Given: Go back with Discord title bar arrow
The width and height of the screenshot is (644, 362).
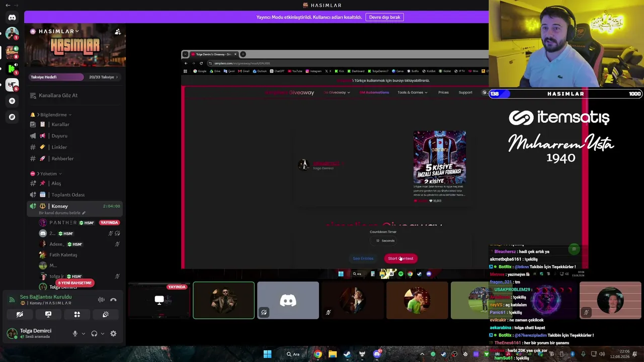Looking at the screenshot, I should 8,5.
